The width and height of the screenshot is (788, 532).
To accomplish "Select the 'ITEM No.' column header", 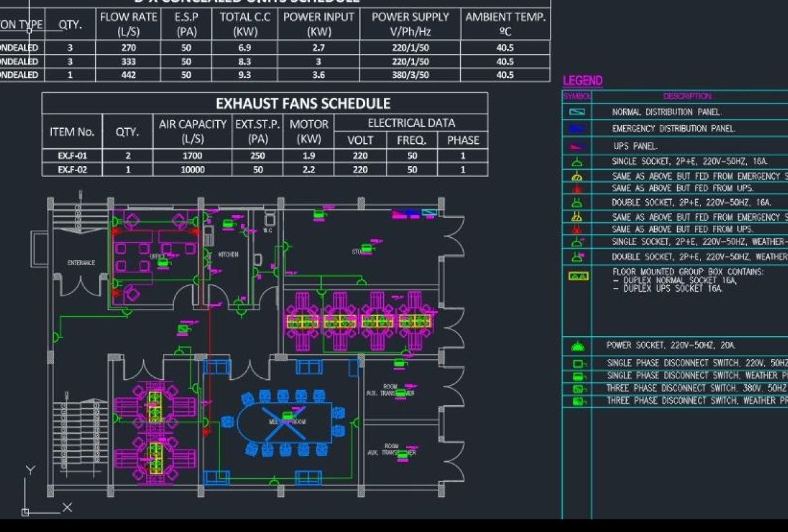I will [72, 132].
